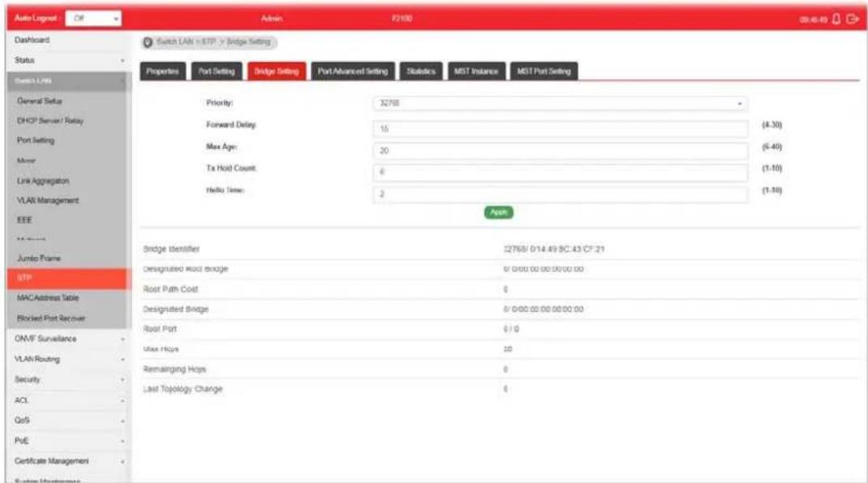Click the green Apply button

(499, 212)
